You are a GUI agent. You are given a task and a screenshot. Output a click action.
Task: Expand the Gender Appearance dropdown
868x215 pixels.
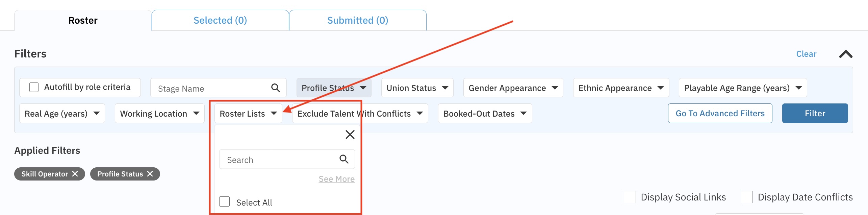pyautogui.click(x=513, y=88)
